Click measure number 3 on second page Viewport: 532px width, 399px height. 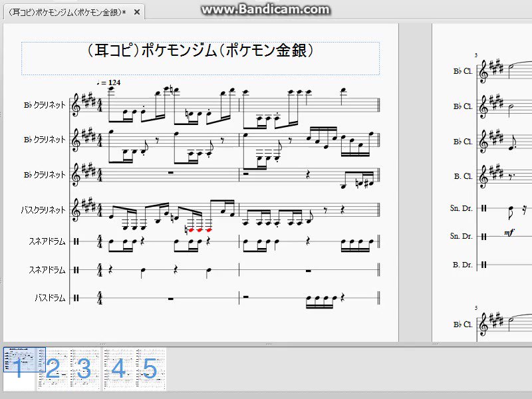476,55
